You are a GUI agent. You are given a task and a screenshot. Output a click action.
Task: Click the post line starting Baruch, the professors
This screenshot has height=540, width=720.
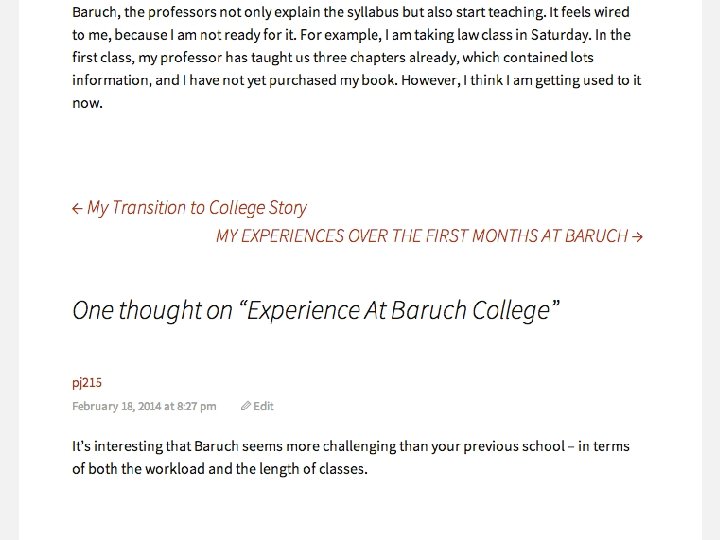click(351, 12)
